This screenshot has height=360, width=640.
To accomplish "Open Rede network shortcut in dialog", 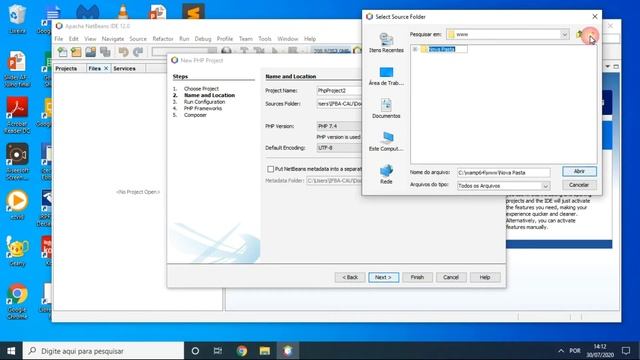I will (386, 174).
